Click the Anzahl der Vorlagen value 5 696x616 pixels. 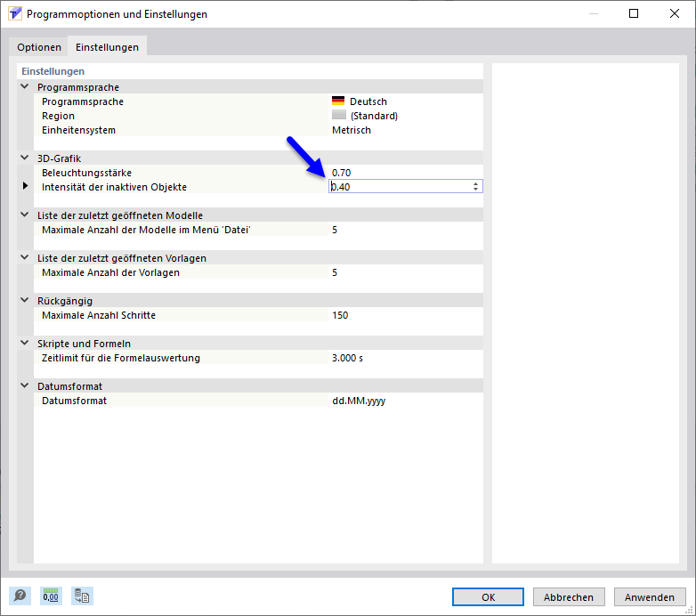point(335,272)
